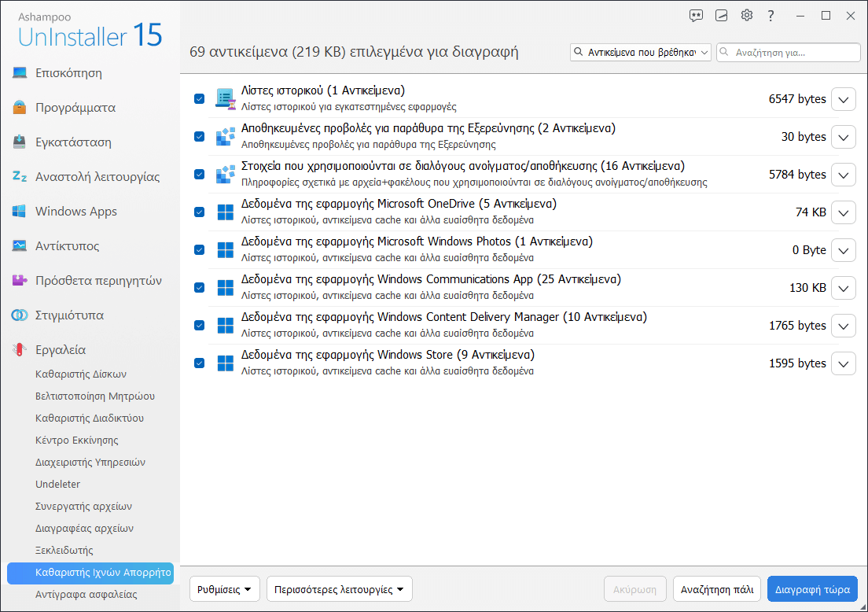Uncheck Windows Content Delivery Manager checkbox
Screen dimensions: 868x612
(199, 325)
